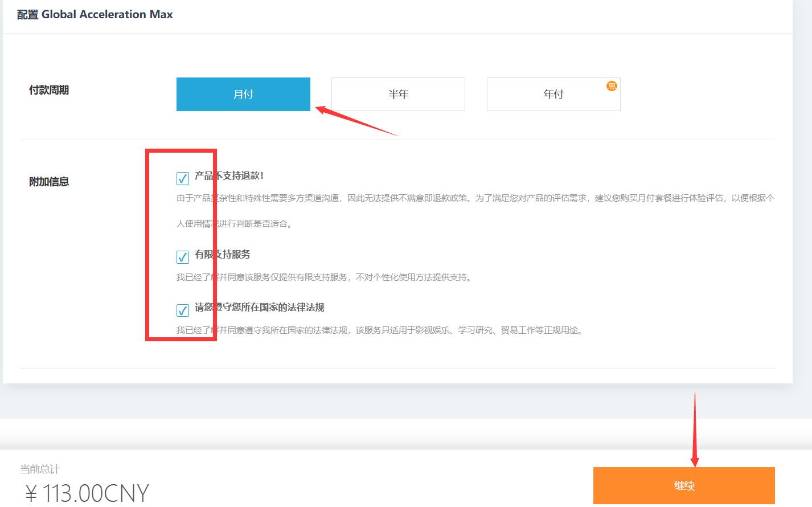Pick the 年付 annual payment option
Viewport: 812px width, 507px height.
[x=553, y=94]
